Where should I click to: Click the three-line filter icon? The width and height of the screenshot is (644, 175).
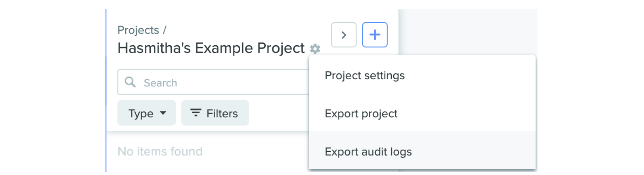tap(196, 113)
